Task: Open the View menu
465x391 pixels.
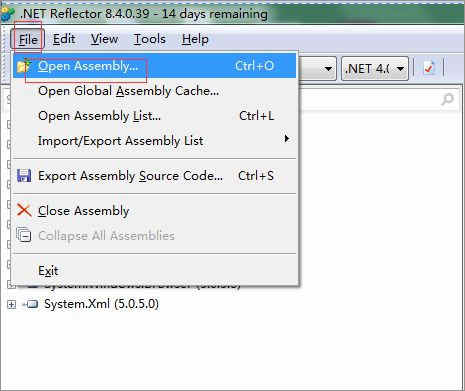Action: 104,39
